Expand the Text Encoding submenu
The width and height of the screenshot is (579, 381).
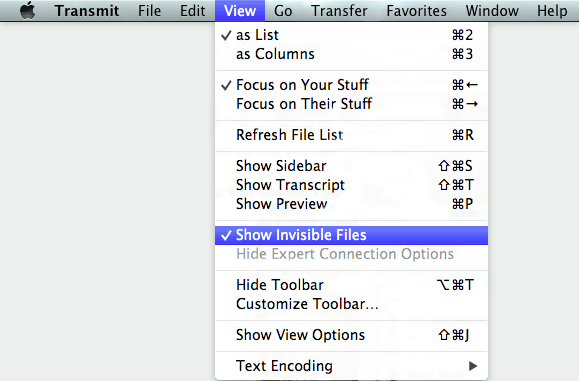point(351,366)
